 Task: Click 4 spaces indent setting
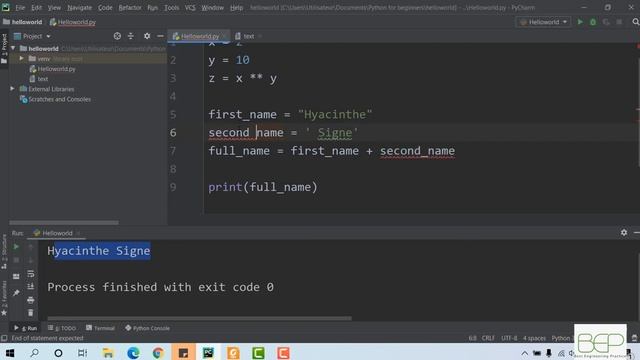534,338
